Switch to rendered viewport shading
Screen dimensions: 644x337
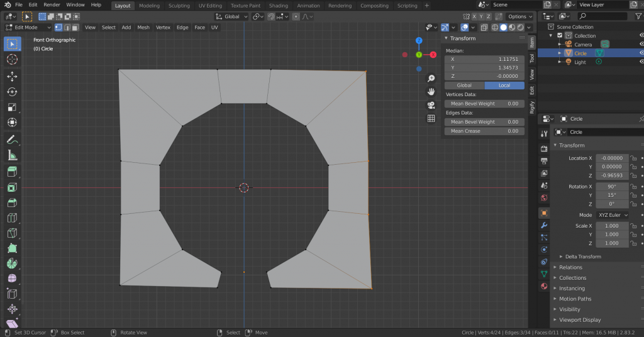(521, 28)
